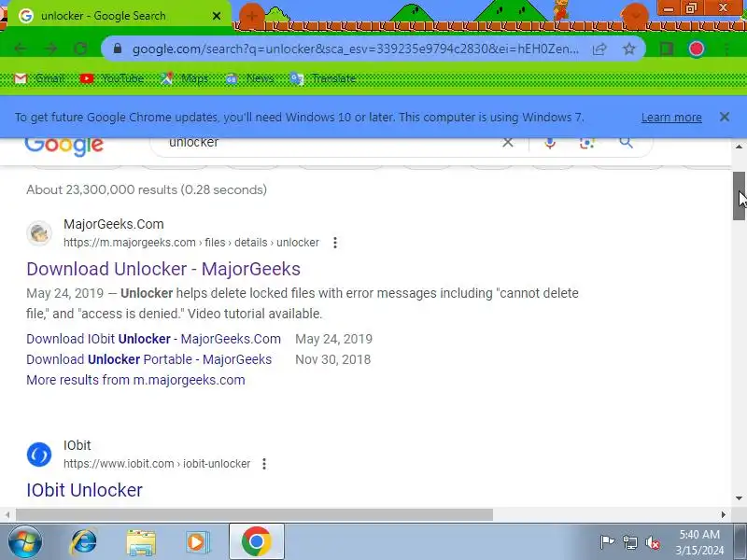The width and height of the screenshot is (747, 560).
Task: Open Action Center flag icon
Action: click(608, 542)
